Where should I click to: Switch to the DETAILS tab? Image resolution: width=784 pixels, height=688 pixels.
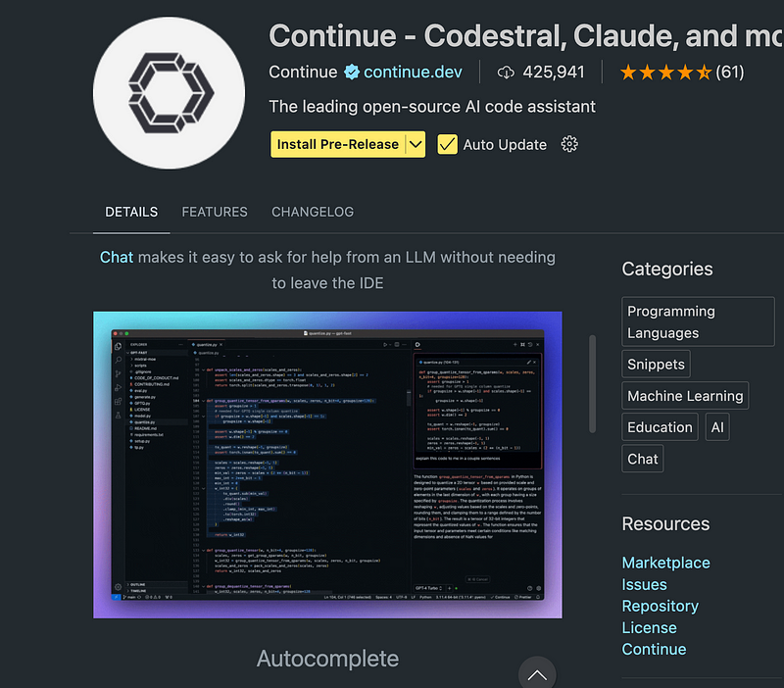point(131,212)
